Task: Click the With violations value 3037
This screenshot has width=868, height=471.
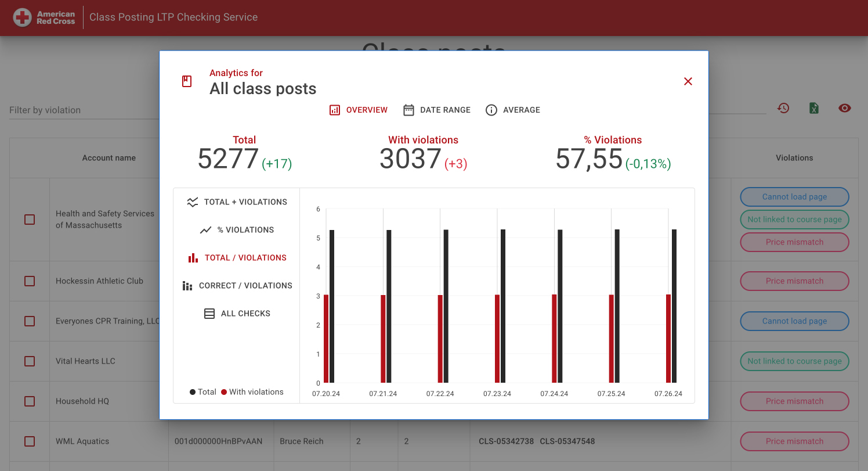Action: click(411, 159)
